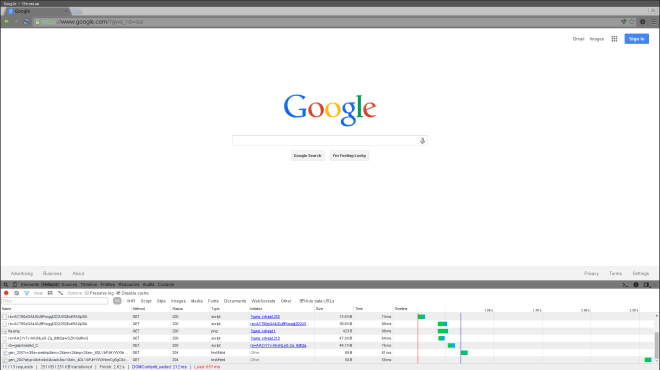Click the extension gear icon in browser toolbar
660x370 pixels.
tap(643, 22)
